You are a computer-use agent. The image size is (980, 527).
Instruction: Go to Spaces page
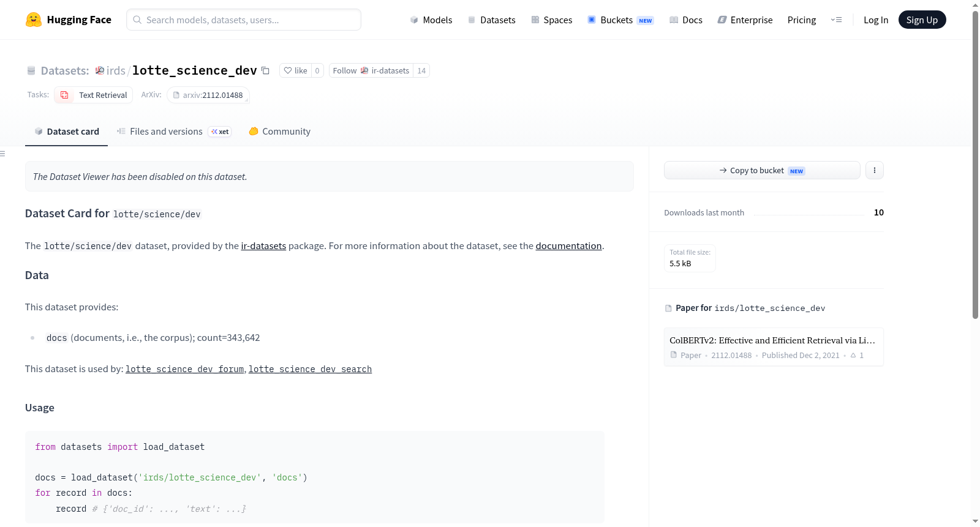coord(551,20)
